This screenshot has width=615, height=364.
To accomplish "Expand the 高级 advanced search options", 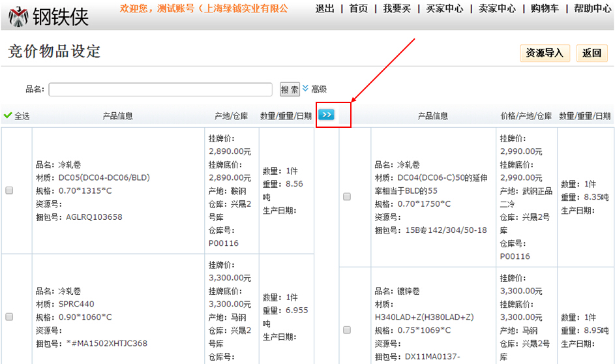I will [x=314, y=89].
